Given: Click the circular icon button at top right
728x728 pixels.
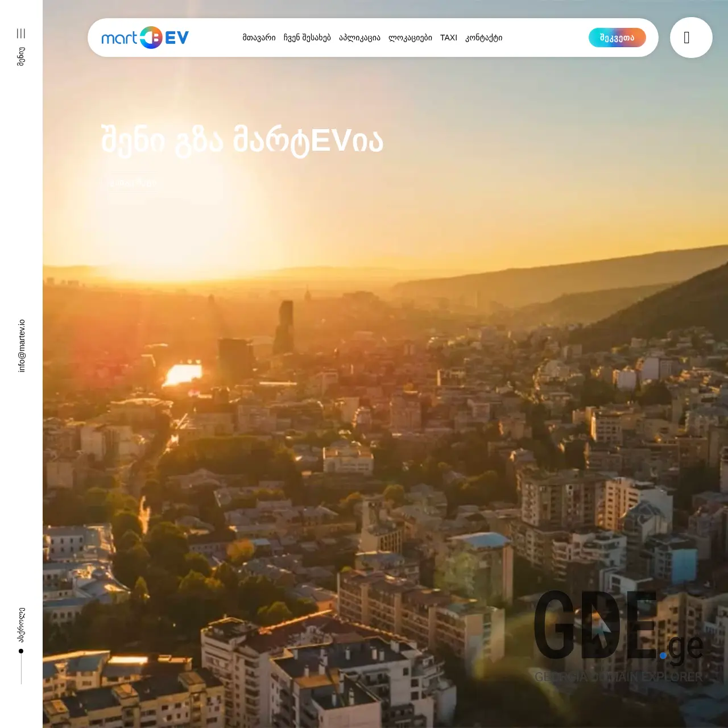Looking at the screenshot, I should [x=691, y=37].
